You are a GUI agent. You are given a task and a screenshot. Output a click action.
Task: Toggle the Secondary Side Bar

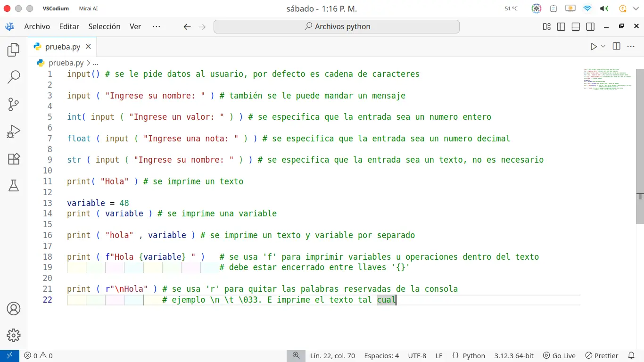(x=590, y=27)
